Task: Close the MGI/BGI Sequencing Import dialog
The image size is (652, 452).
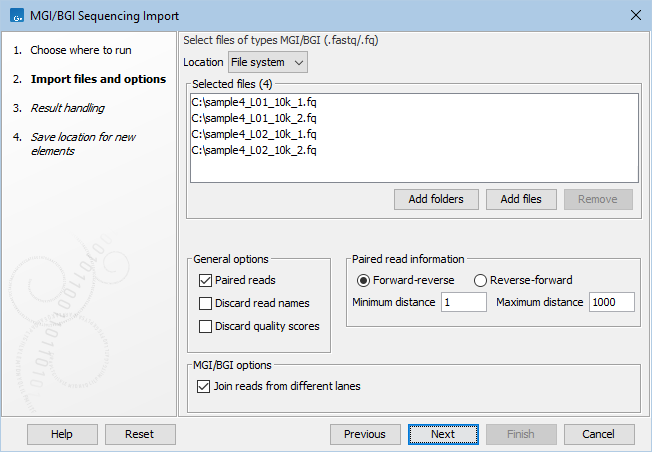Action: point(635,14)
